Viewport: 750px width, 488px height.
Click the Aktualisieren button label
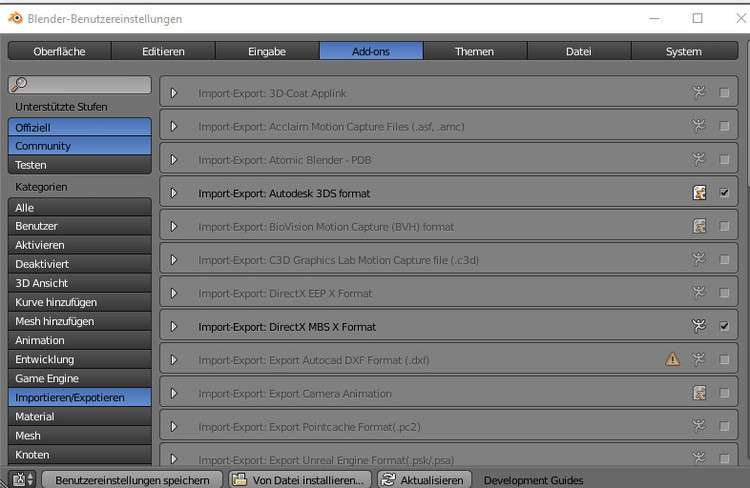[432, 480]
